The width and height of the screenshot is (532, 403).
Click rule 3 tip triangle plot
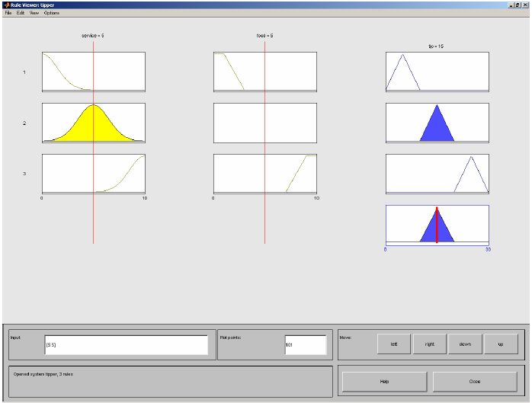click(437, 174)
